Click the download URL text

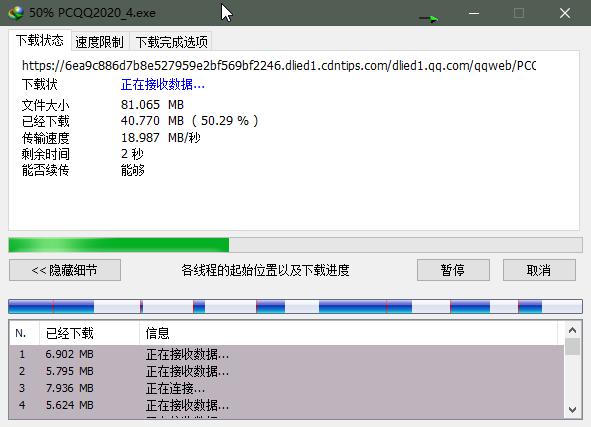tap(279, 66)
